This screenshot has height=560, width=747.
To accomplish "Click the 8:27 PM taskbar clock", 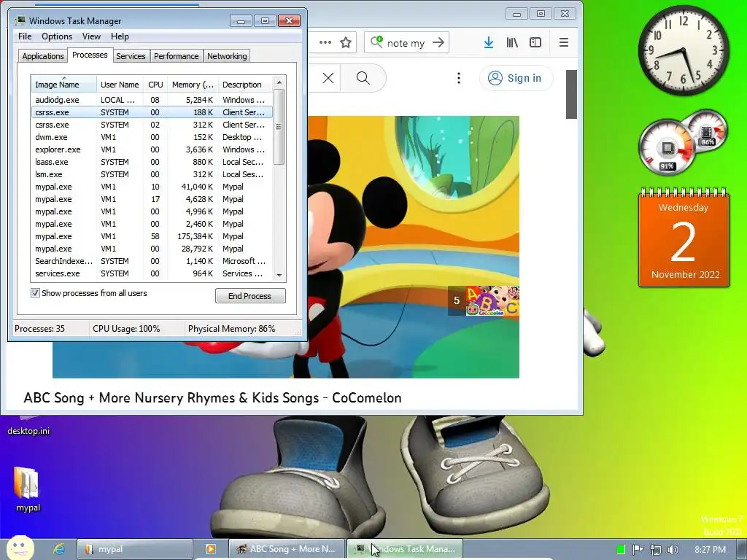I will (711, 550).
